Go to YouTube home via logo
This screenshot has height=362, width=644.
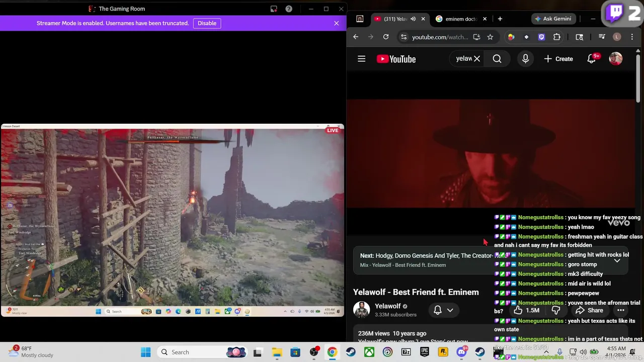click(396, 59)
